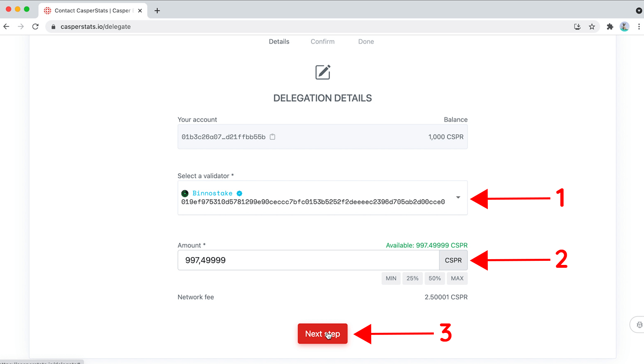Open Chrome three-dot menu
Viewport: 644px width, 364px height.
[x=639, y=27]
